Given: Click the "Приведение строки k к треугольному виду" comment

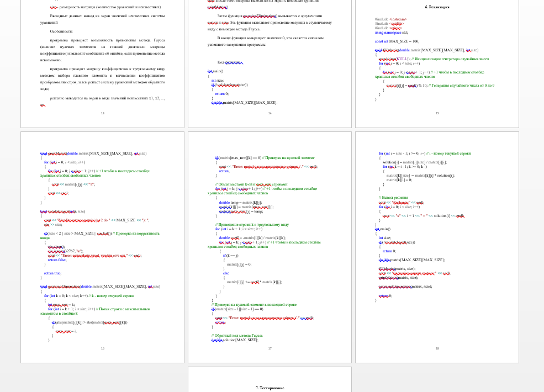Looking at the screenshot, I should click(x=252, y=225).
